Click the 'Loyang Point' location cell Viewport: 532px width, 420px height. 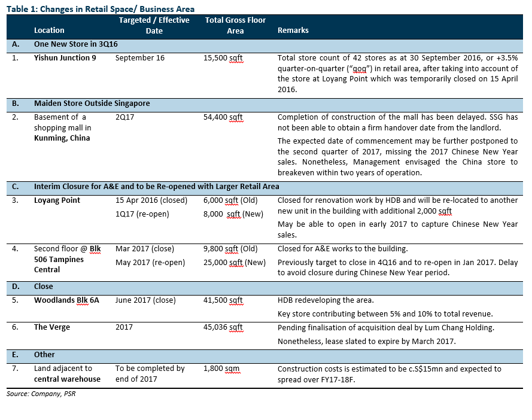pos(57,200)
